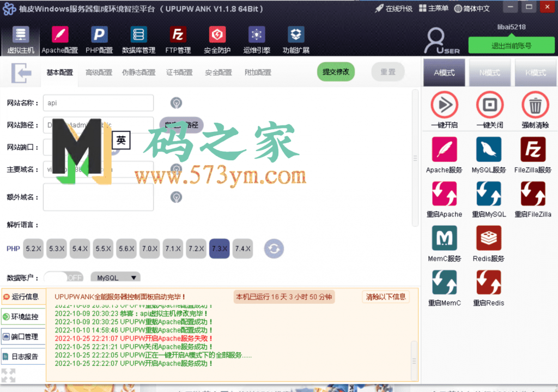Image resolution: width=558 pixels, height=392 pixels.
Task: Open 数据库管理 database management
Action: (138, 39)
